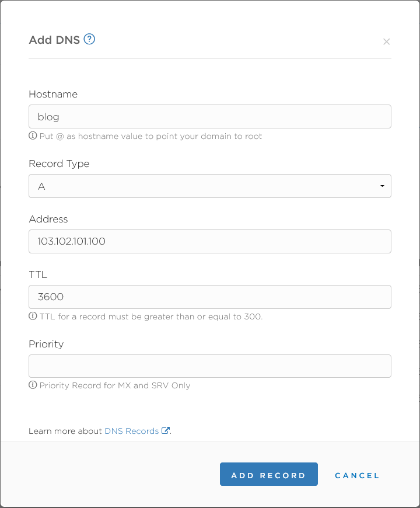The height and width of the screenshot is (508, 420).
Task: Click the info icon beside the TTL hint text
Action: pos(32,316)
